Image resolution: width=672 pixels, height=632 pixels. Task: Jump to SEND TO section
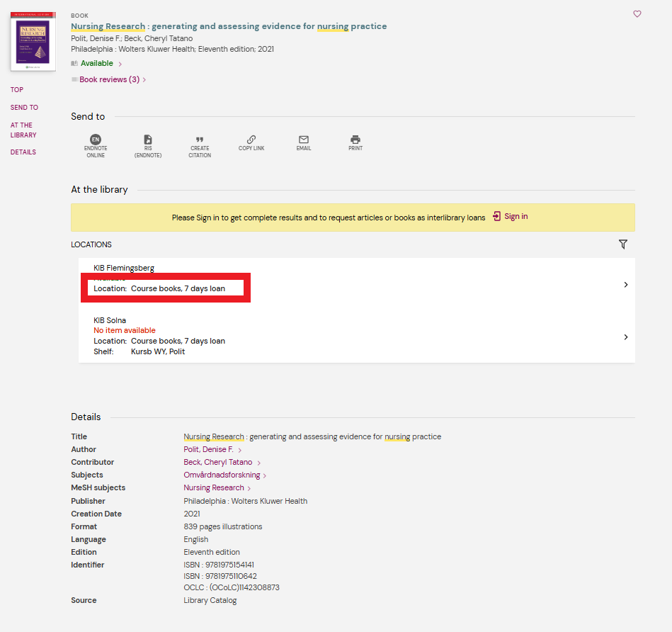click(x=24, y=107)
